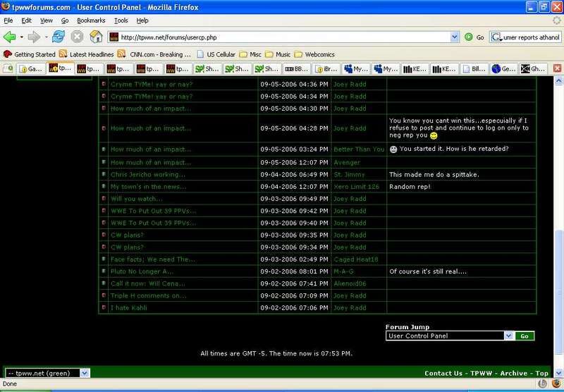Image resolution: width=564 pixels, height=392 pixels.
Task: Click the Stop loading button
Action: 77,37
